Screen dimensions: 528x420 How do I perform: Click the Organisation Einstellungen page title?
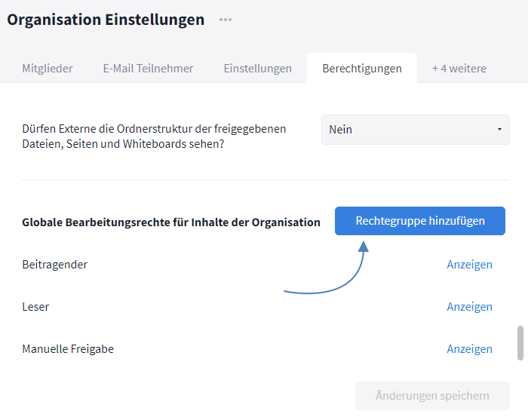coord(106,20)
